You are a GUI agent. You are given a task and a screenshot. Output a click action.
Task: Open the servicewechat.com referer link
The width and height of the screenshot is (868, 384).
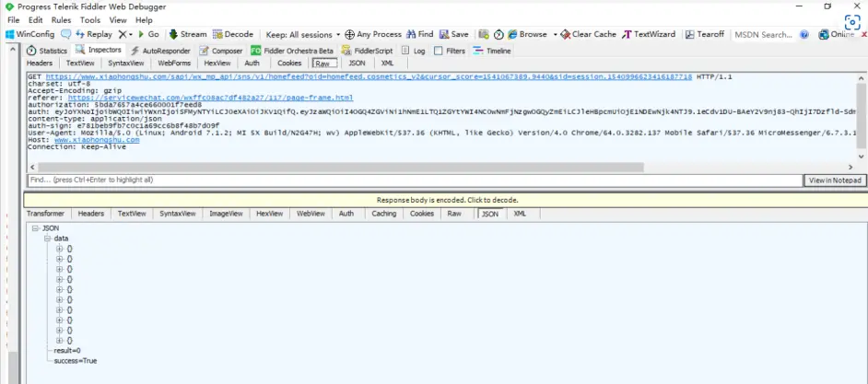pyautogui.click(x=210, y=98)
